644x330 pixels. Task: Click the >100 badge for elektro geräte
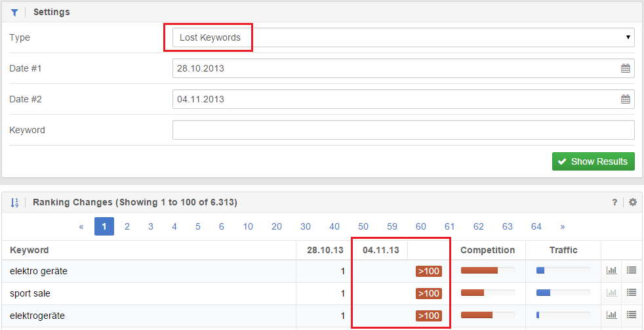[x=429, y=271]
